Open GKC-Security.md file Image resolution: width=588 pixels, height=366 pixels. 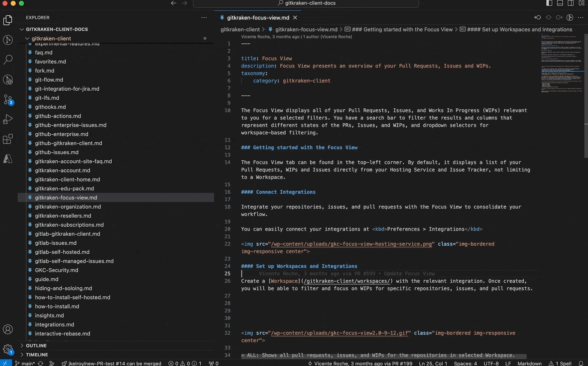tap(56, 270)
